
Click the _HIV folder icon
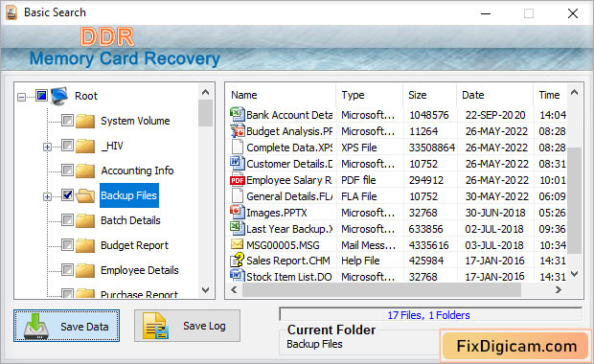[x=85, y=146]
